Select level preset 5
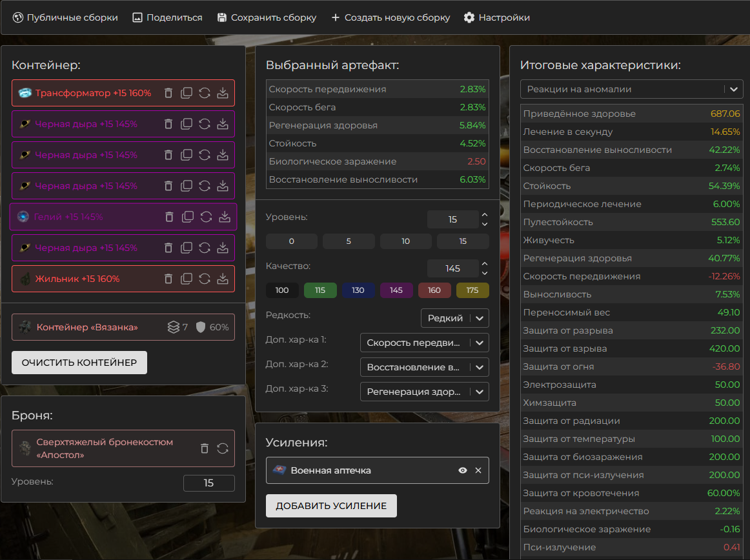This screenshot has width=750, height=560. (x=349, y=241)
